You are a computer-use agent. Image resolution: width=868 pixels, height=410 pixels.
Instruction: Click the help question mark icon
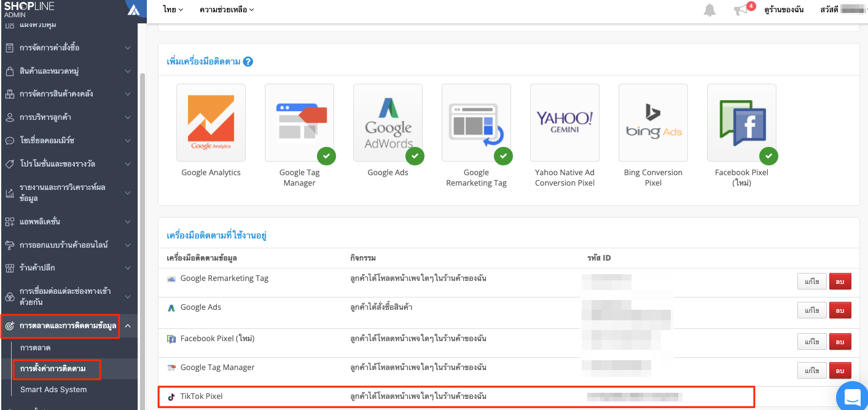pyautogui.click(x=248, y=61)
